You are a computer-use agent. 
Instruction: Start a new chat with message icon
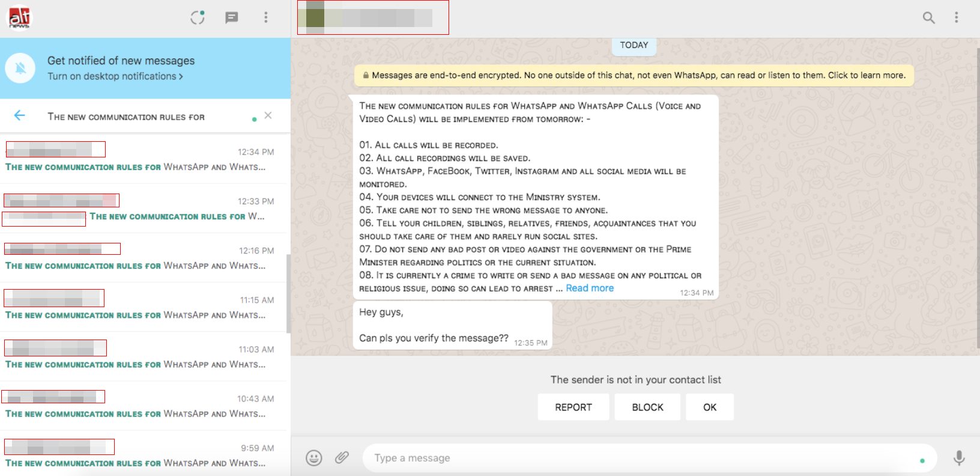[231, 17]
